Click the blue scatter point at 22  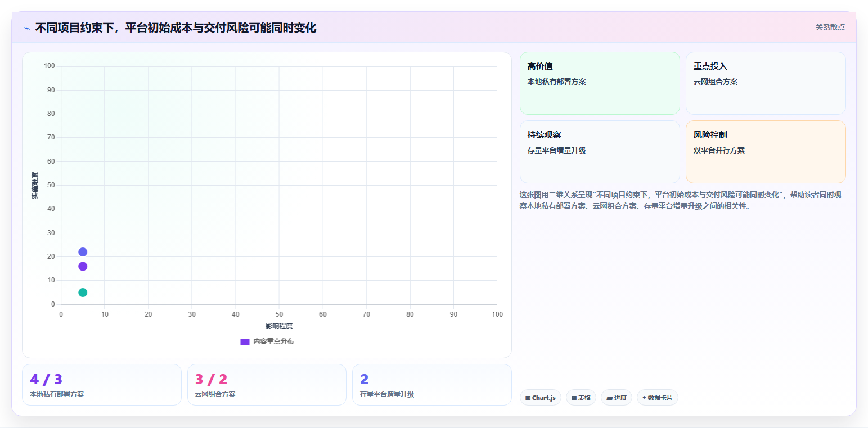coord(83,252)
